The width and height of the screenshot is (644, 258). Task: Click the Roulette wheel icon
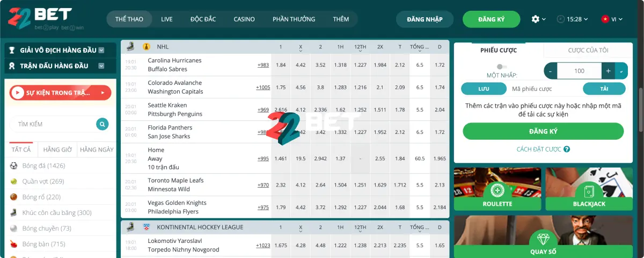[x=497, y=191]
